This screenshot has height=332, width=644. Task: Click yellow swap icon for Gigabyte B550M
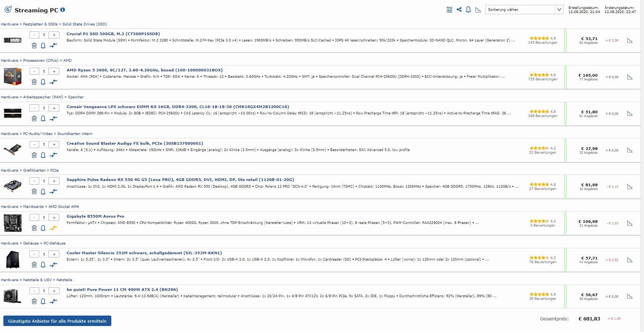[x=53, y=228]
